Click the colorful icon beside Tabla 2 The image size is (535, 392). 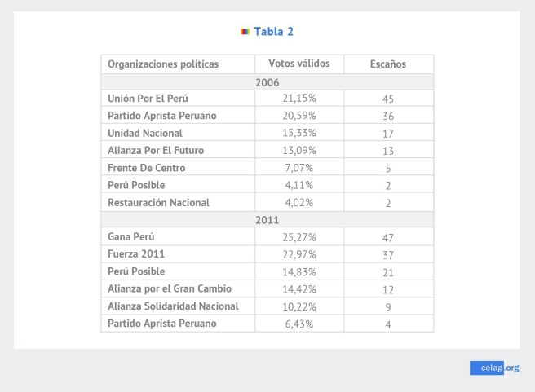click(x=245, y=32)
